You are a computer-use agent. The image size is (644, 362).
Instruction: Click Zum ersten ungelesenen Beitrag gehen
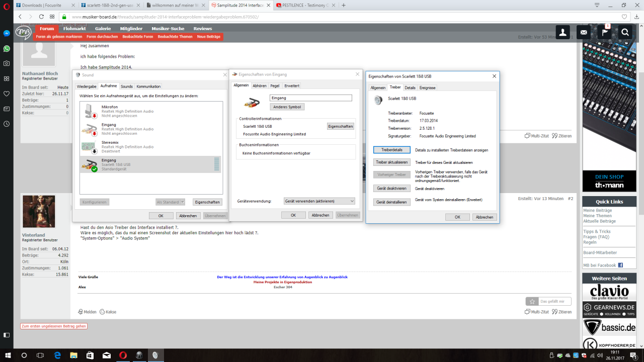tap(54, 326)
